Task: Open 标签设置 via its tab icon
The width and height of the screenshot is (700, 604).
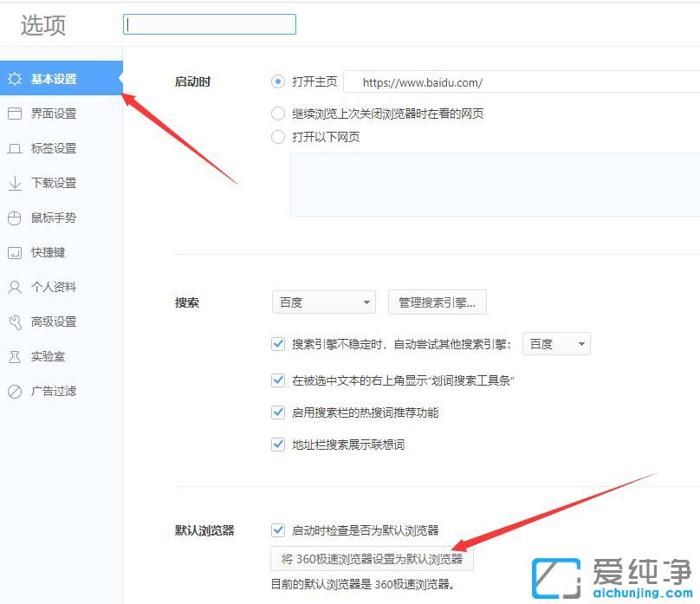Action: pos(16,148)
